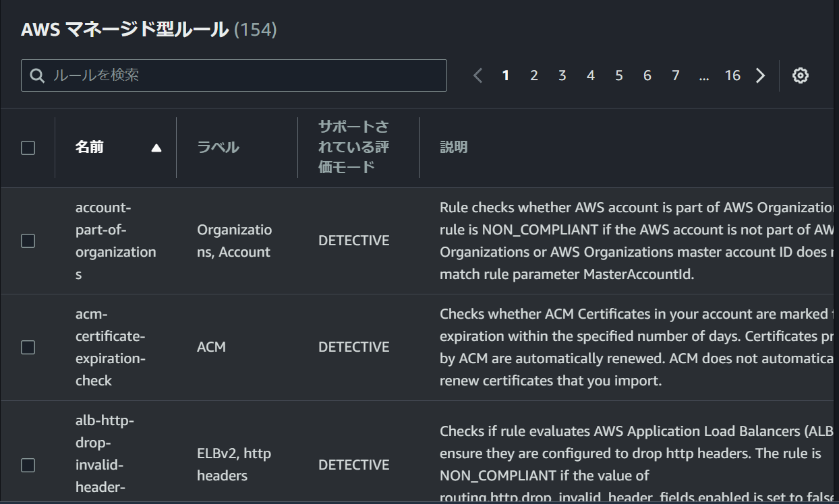Screen dimensions: 839x504
Task: Go to page 6 of rules
Action: (647, 75)
